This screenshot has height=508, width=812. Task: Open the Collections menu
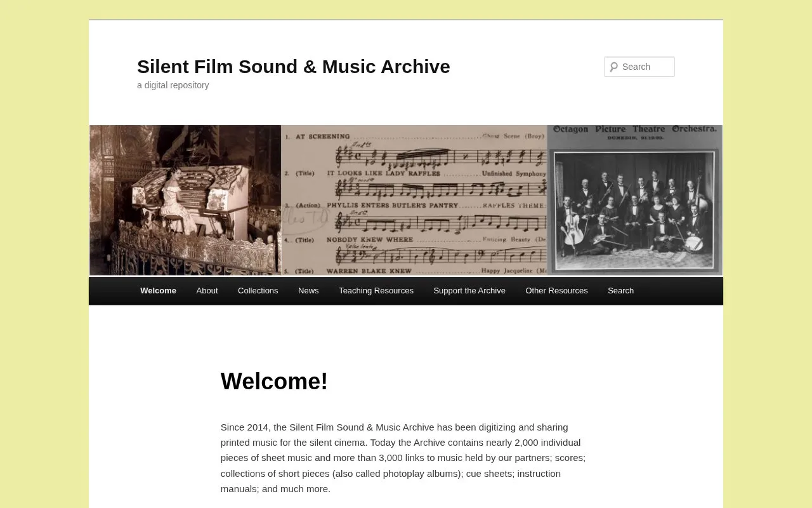[258, 291]
